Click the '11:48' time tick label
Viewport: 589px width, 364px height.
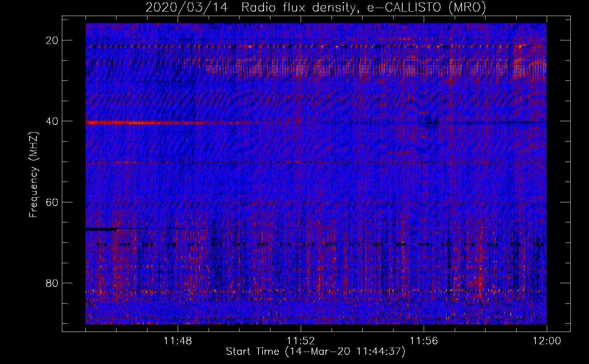[x=178, y=341]
